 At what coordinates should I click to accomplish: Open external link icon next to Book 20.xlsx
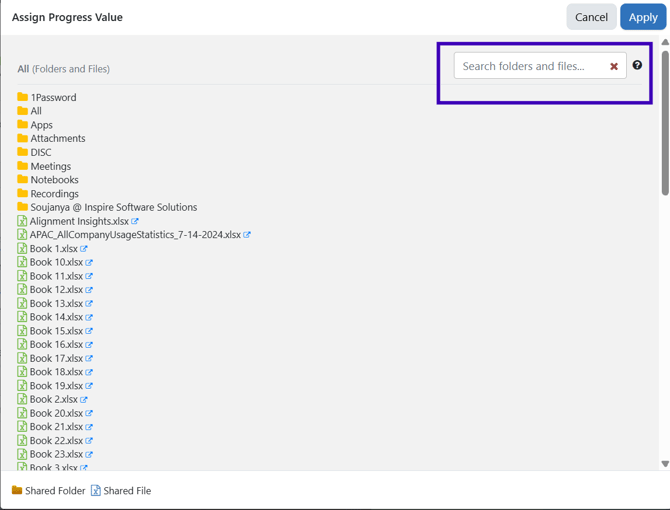click(89, 413)
